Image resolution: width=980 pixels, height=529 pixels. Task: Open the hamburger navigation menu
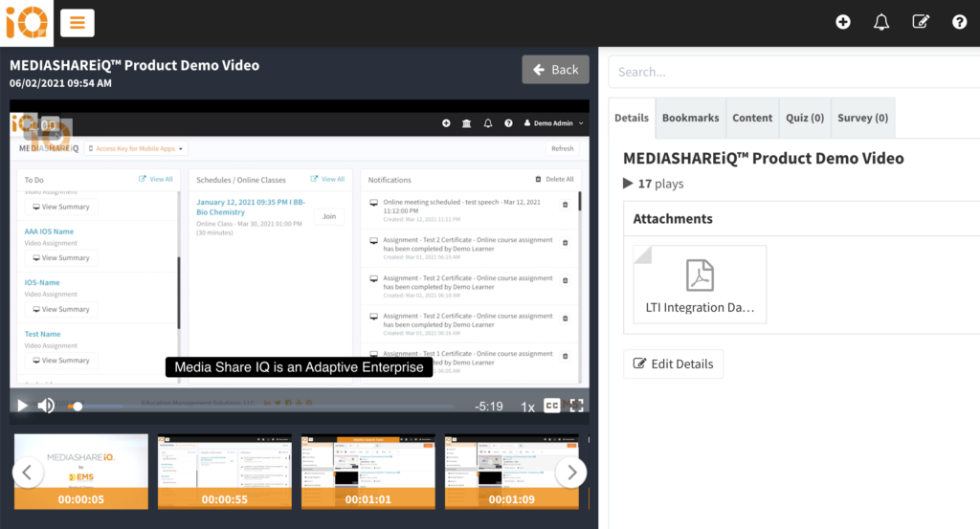coord(78,22)
